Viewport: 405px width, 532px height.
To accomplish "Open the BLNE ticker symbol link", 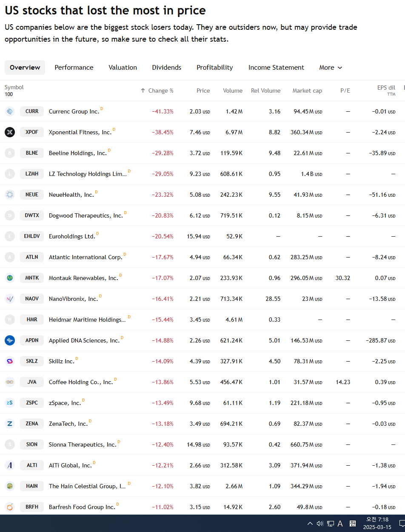I will point(32,153).
